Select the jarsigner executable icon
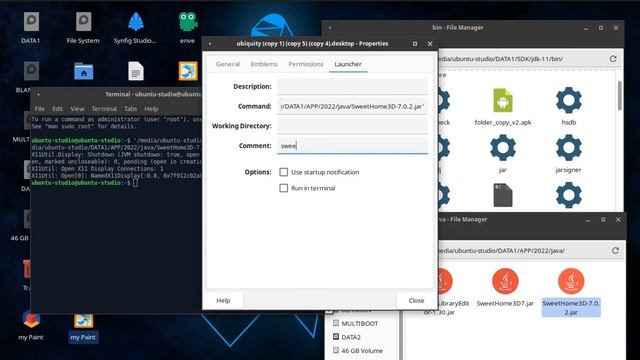The height and width of the screenshot is (360, 640). coord(569,148)
